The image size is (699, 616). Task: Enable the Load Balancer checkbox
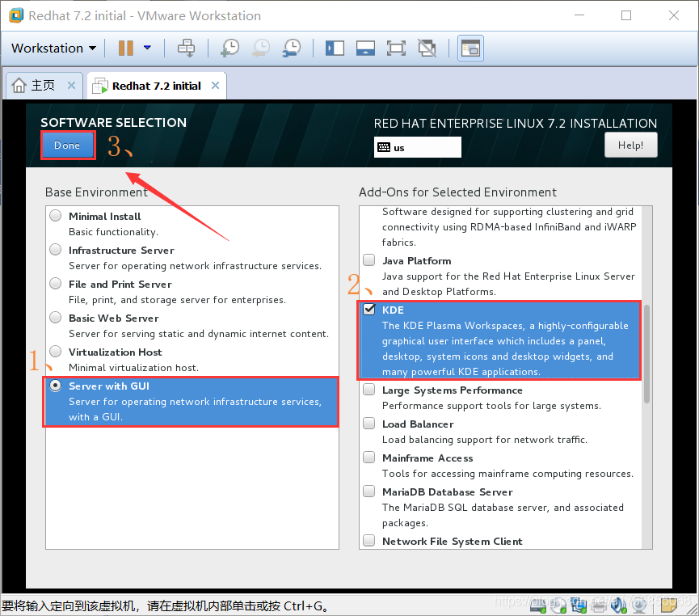point(369,423)
